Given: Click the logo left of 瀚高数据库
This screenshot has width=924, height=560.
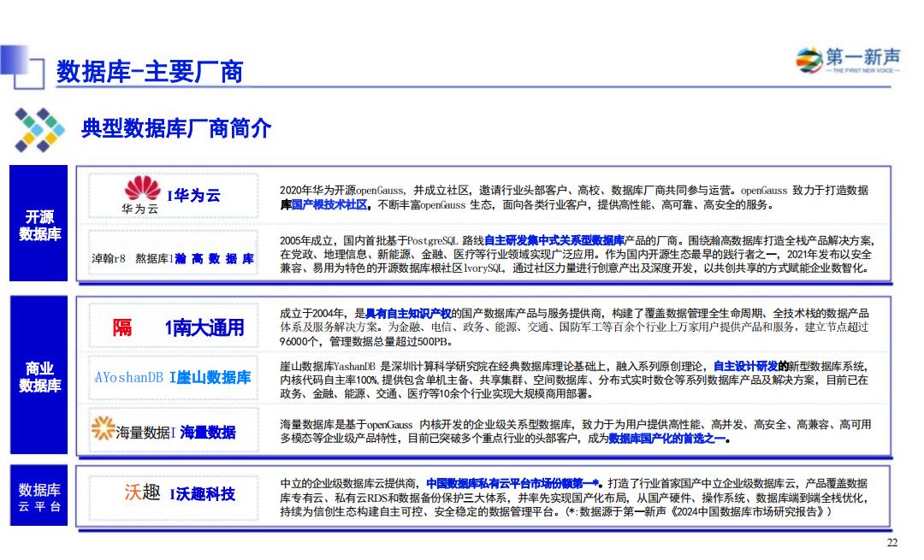Looking at the screenshot, I should (130, 258).
